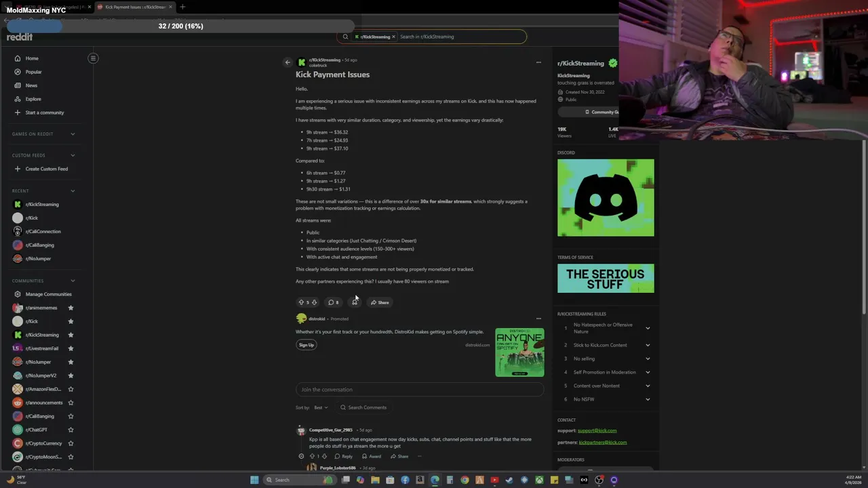Screen dimensions: 868x488
Task: Click Create Custom Feed
Action: (x=47, y=169)
